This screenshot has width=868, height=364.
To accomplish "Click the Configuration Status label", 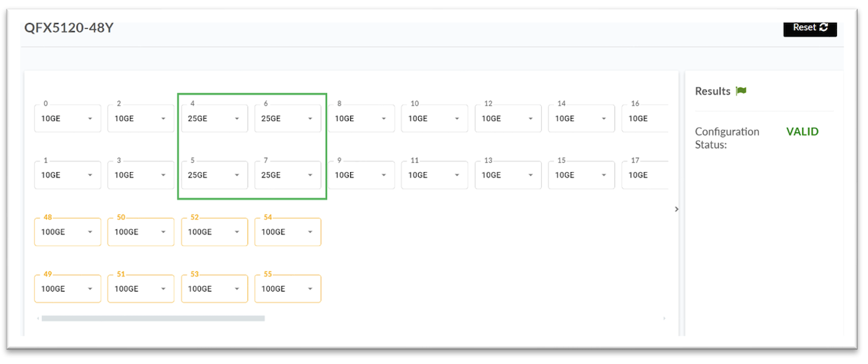I will (x=727, y=137).
